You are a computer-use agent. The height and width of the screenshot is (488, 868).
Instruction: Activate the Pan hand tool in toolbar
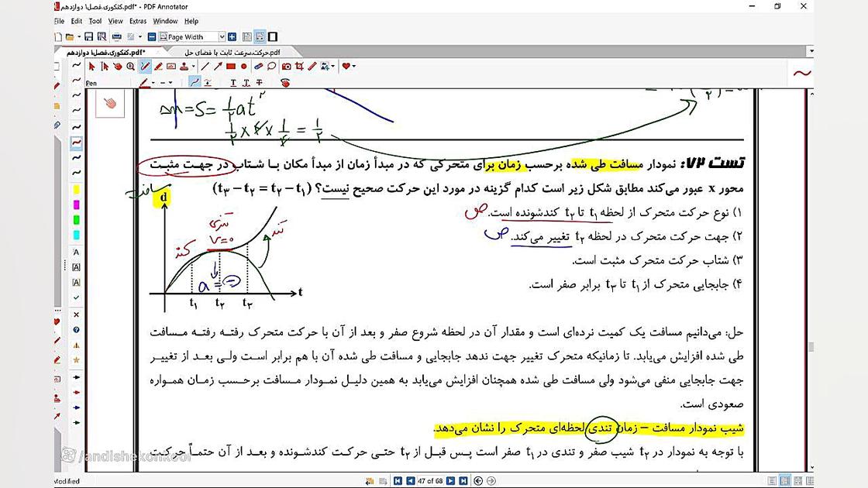pyautogui.click(x=117, y=67)
